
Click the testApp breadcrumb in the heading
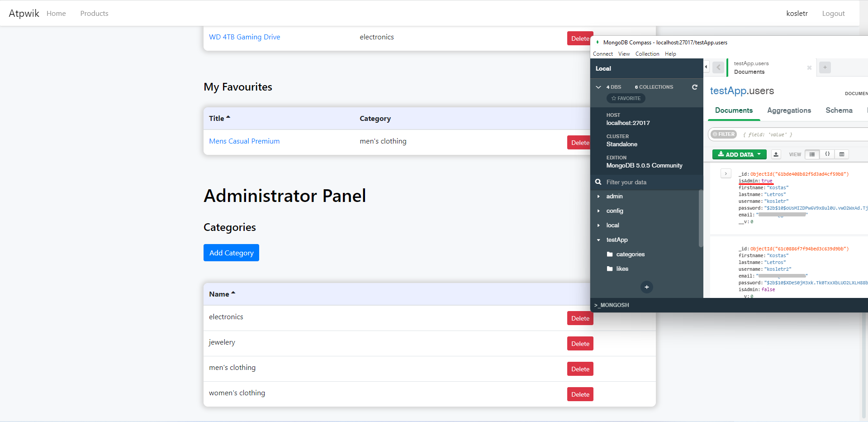[x=728, y=91]
